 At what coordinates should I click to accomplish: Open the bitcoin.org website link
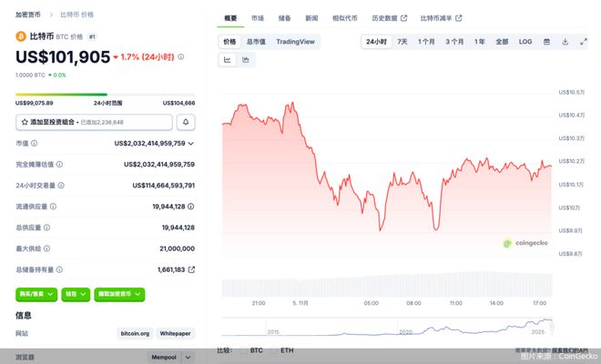[134, 334]
